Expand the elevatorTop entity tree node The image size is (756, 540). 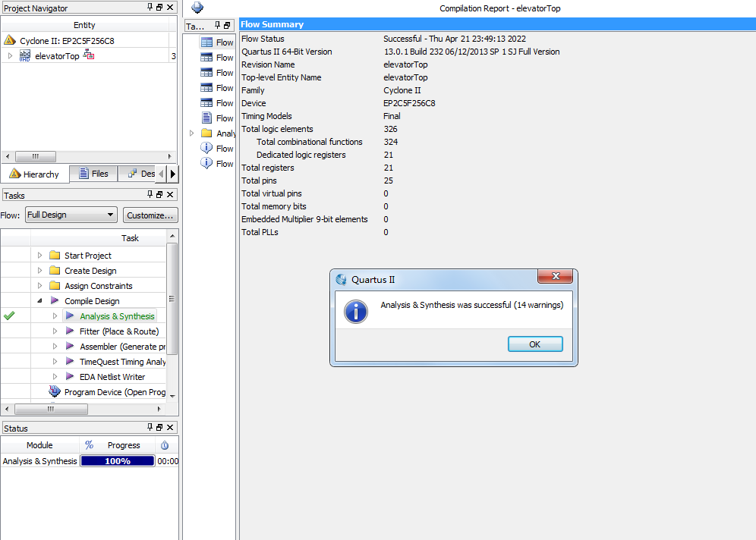pyautogui.click(x=10, y=56)
